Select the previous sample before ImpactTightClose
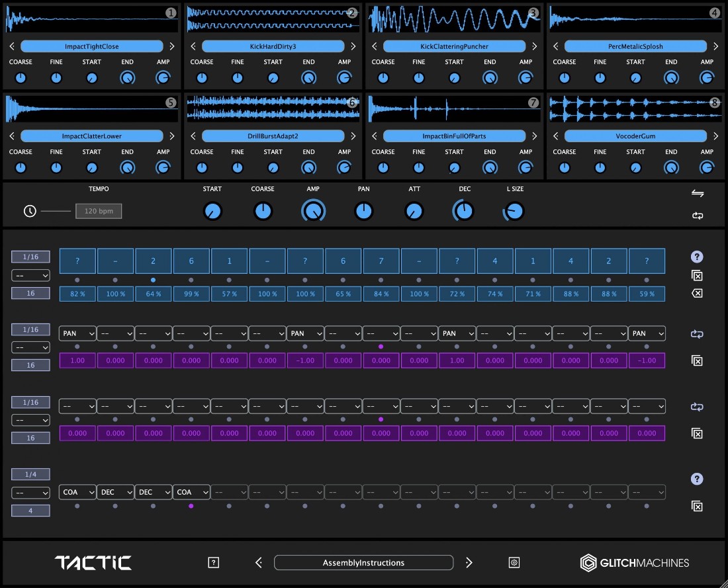This screenshot has height=588, width=728. pos(12,46)
